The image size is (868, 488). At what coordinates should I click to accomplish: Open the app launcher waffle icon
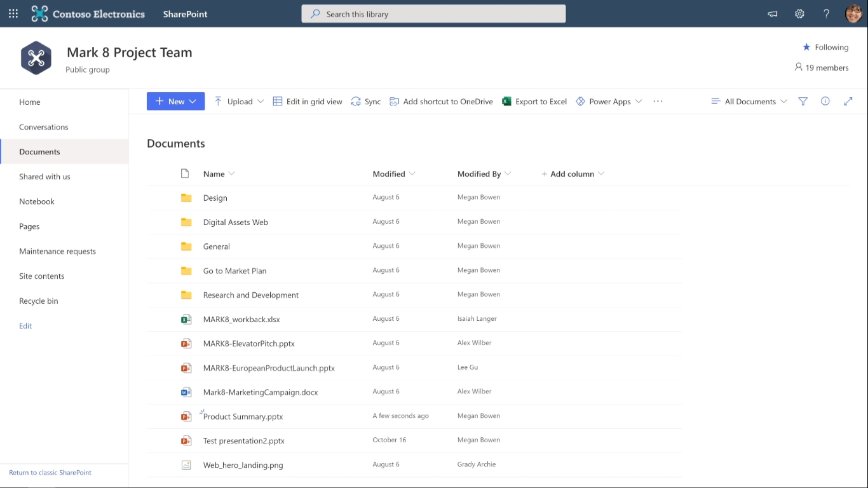coord(13,13)
